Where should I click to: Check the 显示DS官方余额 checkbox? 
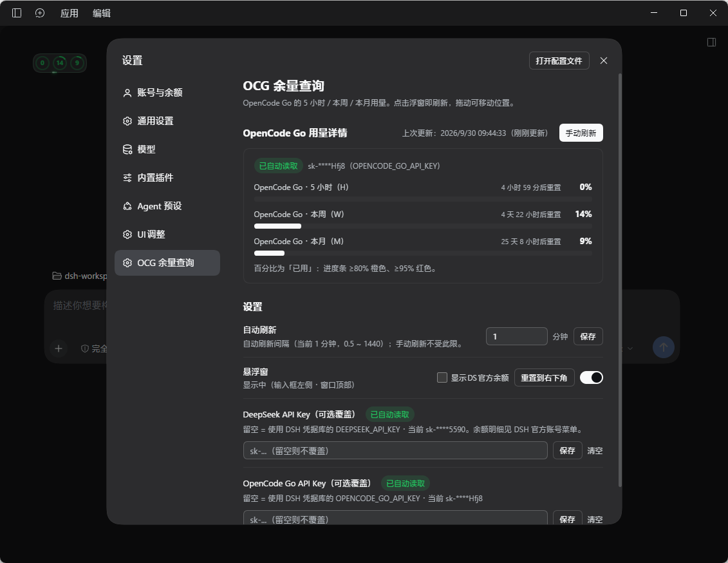(442, 377)
